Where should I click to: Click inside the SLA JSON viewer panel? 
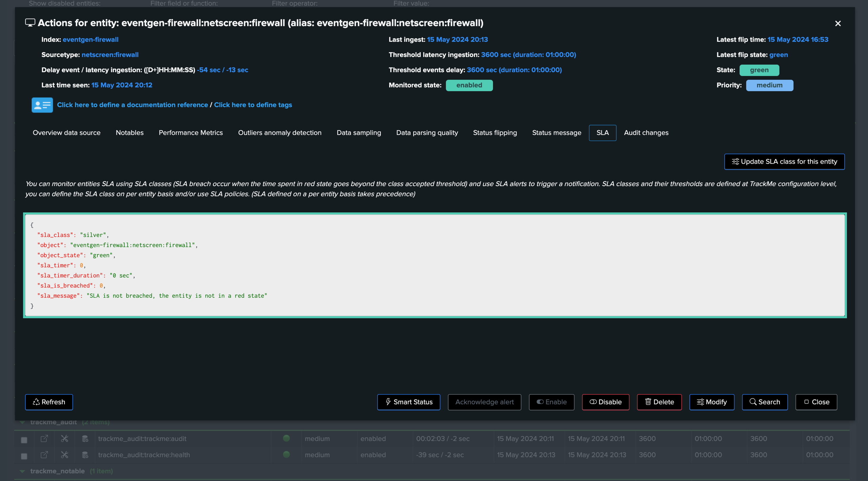435,265
